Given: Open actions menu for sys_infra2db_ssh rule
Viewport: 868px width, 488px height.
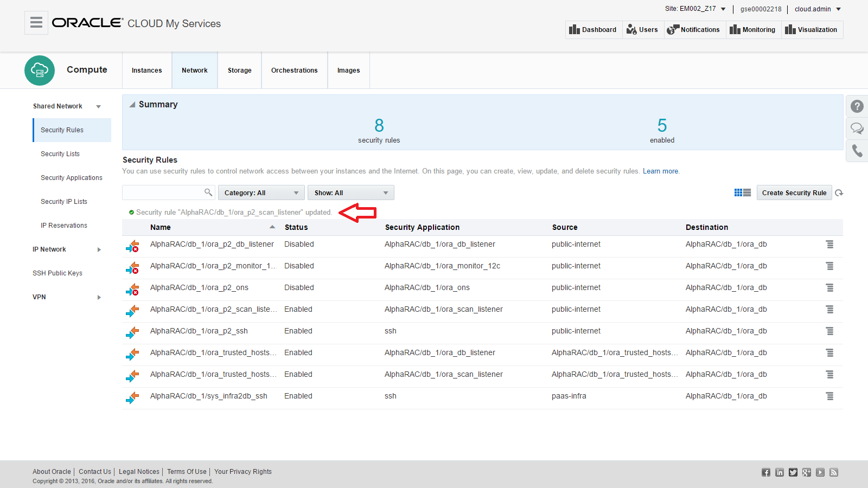Looking at the screenshot, I should [829, 396].
